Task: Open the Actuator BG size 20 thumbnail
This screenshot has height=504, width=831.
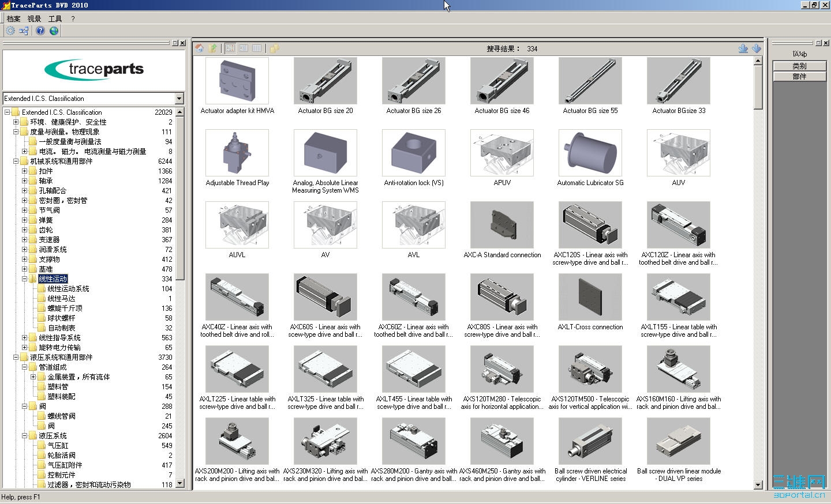Action: pyautogui.click(x=325, y=81)
